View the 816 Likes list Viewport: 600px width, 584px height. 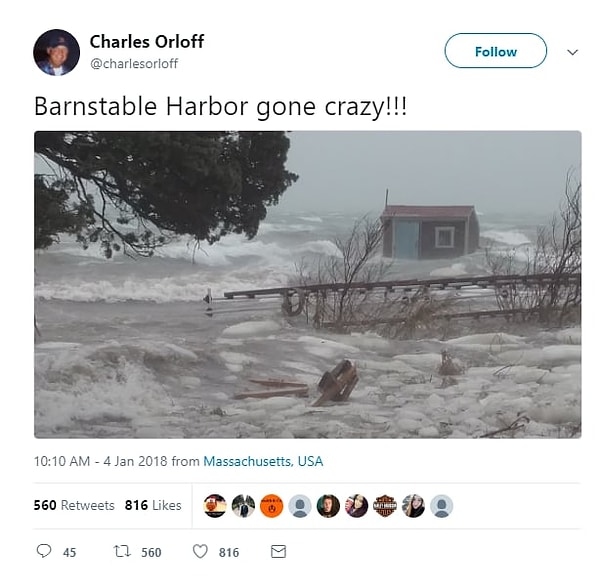click(153, 505)
